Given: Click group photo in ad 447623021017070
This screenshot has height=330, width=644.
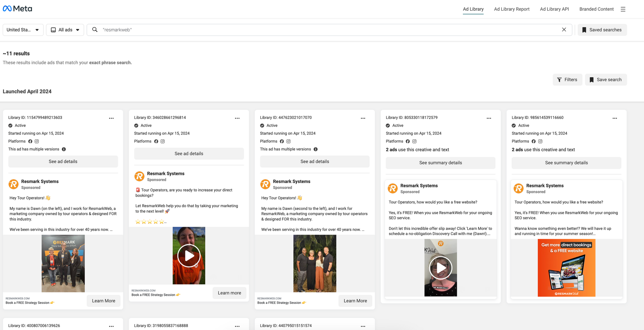Looking at the screenshot, I should tap(315, 264).
